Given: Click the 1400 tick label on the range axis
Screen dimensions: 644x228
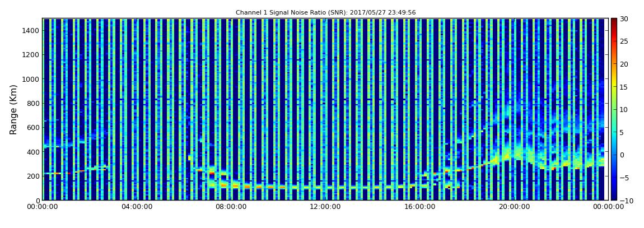Looking at the screenshot, I should tap(31, 30).
